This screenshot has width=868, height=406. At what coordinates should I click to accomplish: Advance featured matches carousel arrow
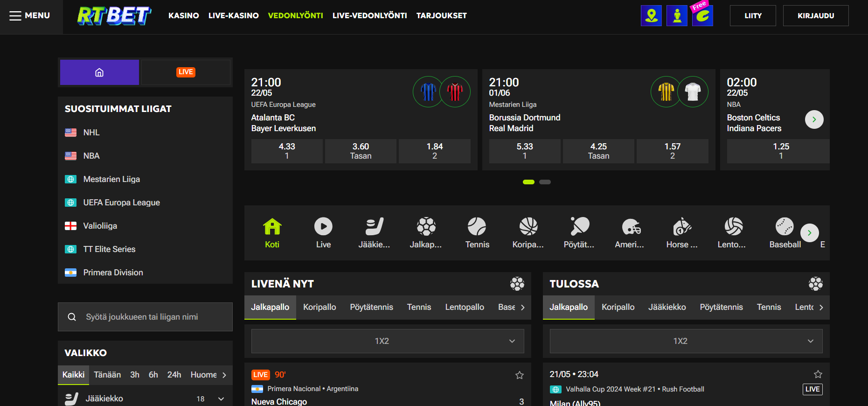(814, 119)
